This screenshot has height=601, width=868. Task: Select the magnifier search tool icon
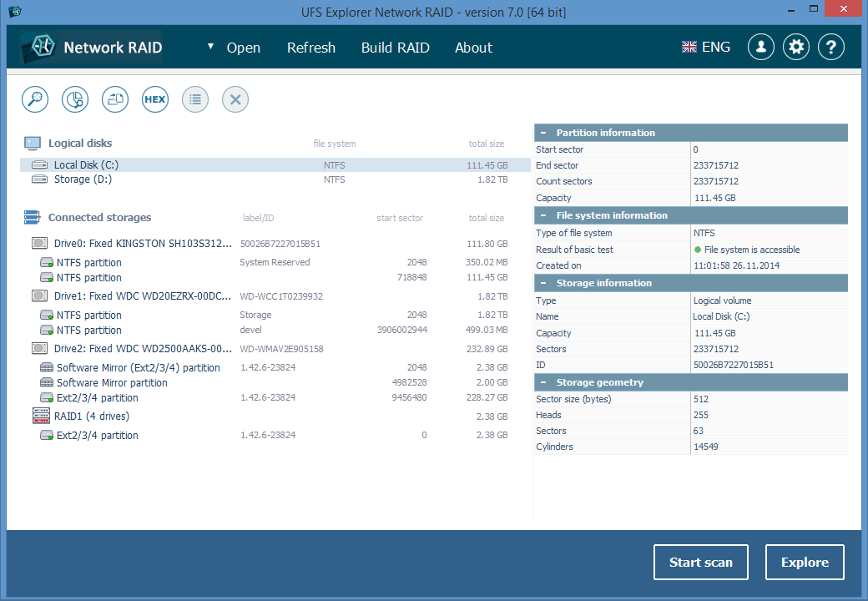[x=34, y=98]
